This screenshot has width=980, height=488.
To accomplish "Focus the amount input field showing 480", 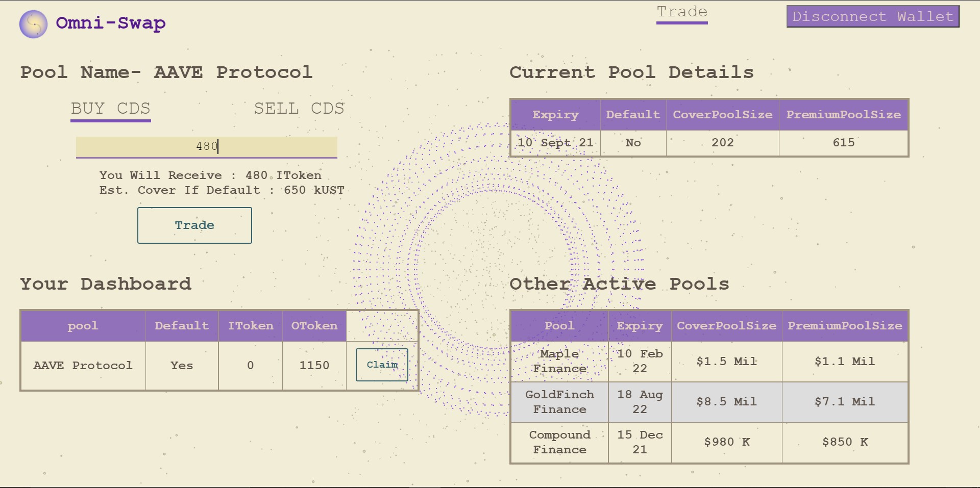I will (207, 147).
